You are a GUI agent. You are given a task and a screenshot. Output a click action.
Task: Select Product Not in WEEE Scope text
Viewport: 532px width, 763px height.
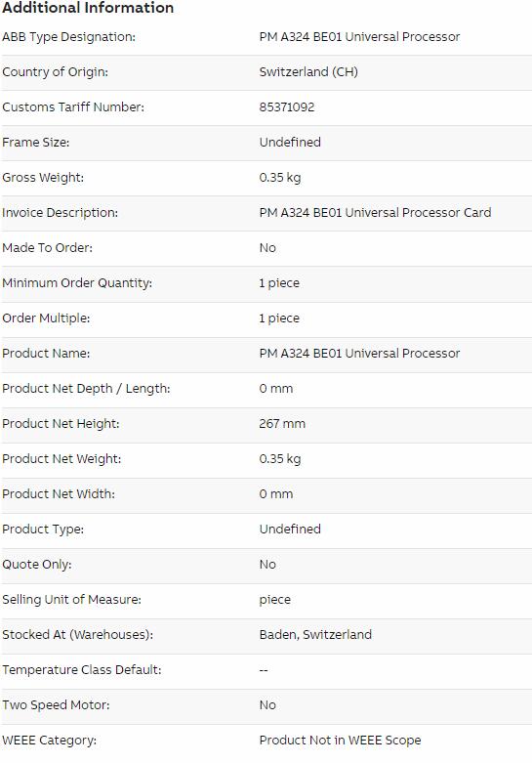pos(340,741)
